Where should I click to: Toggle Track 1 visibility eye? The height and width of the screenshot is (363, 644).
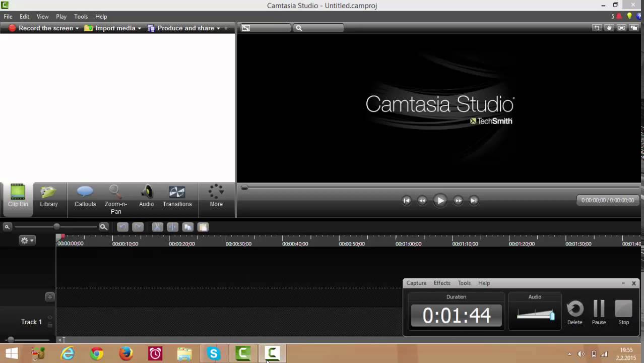point(50,318)
